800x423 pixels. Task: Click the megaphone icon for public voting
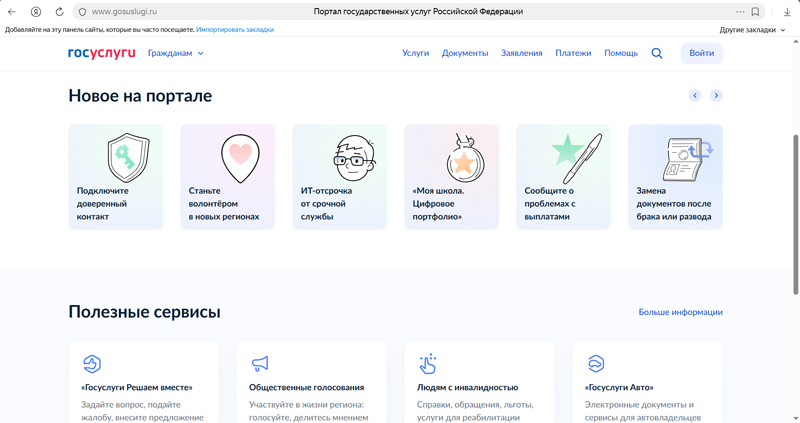(x=260, y=363)
